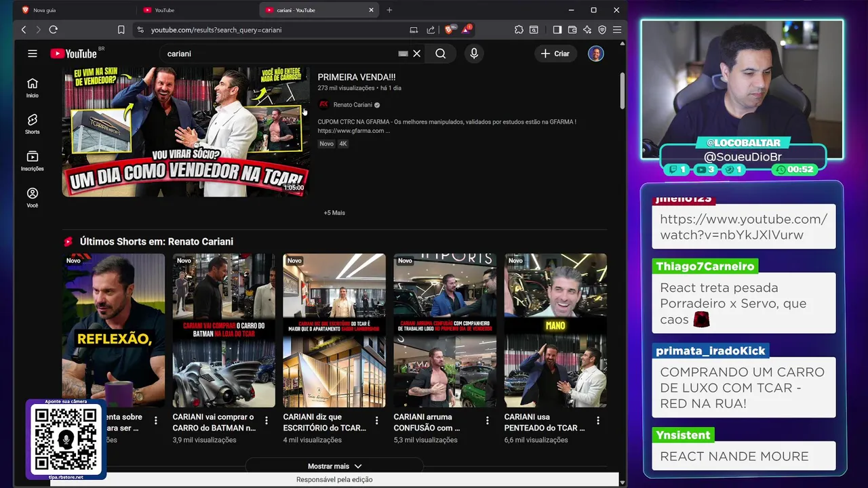The image size is (868, 488).
Task: Click the 4K badge under the video
Action: click(x=343, y=144)
